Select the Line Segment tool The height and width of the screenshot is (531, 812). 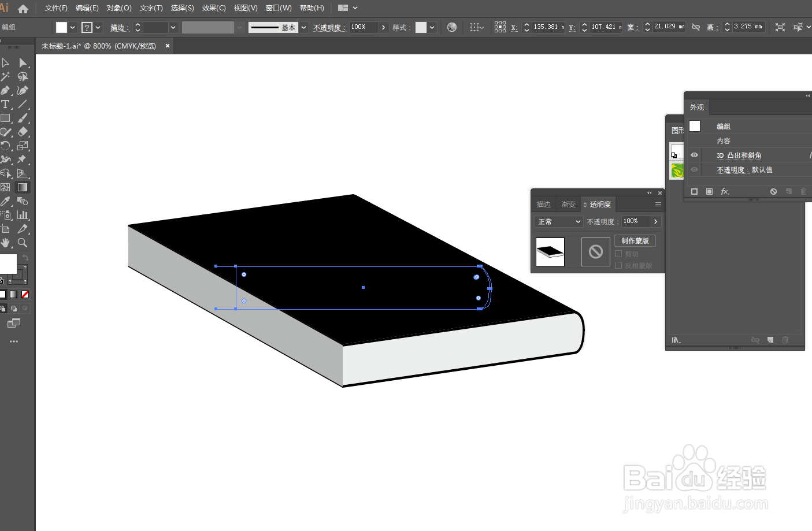click(x=23, y=104)
